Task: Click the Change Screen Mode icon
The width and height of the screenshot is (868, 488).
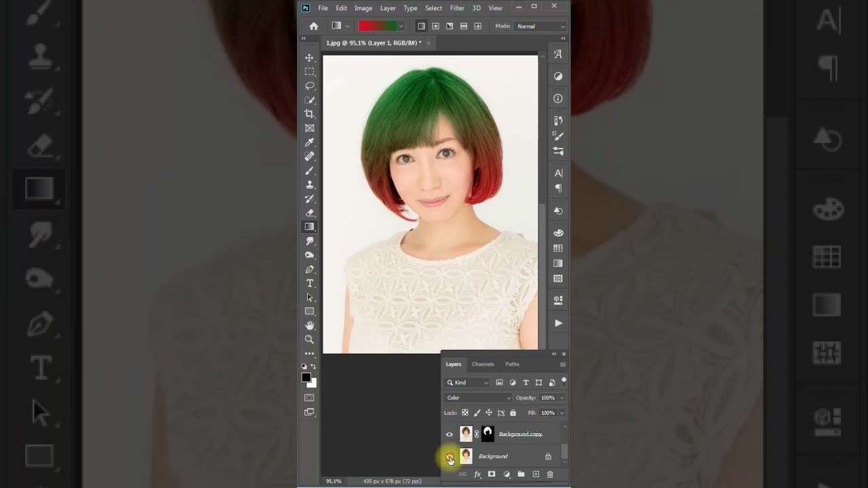Action: click(x=309, y=412)
